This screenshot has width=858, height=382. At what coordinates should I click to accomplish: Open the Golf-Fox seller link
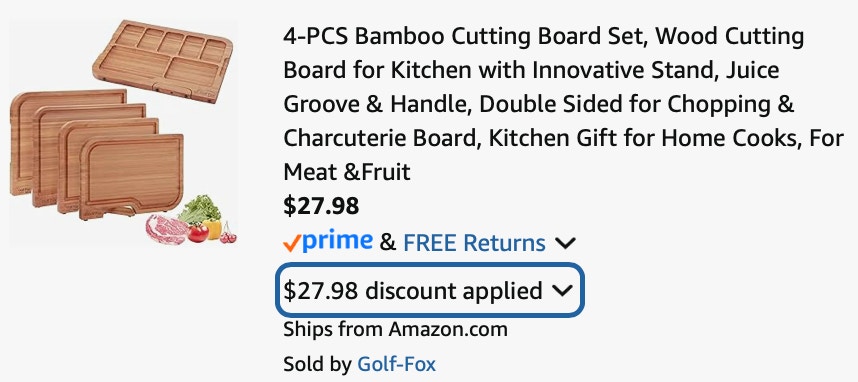(x=396, y=364)
